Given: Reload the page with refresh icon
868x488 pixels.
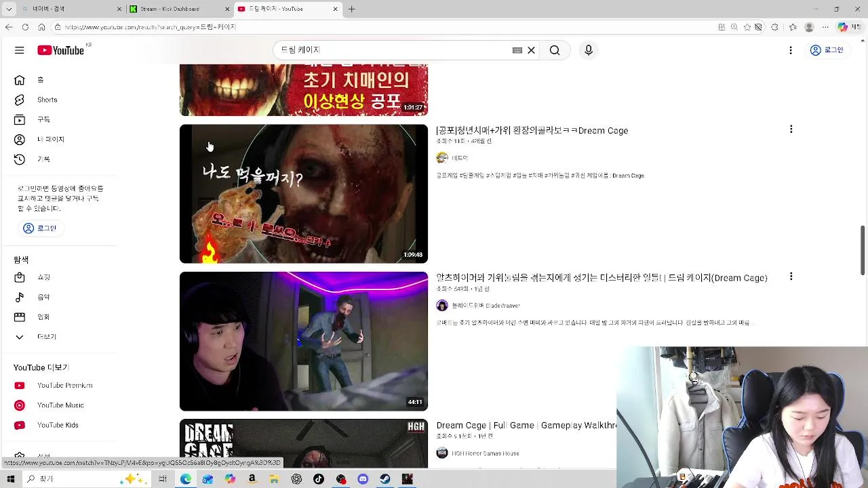Looking at the screenshot, I should (x=25, y=27).
